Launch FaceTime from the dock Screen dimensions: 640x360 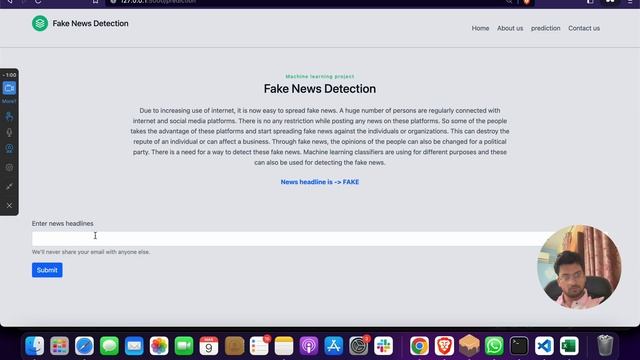pyautogui.click(x=184, y=346)
